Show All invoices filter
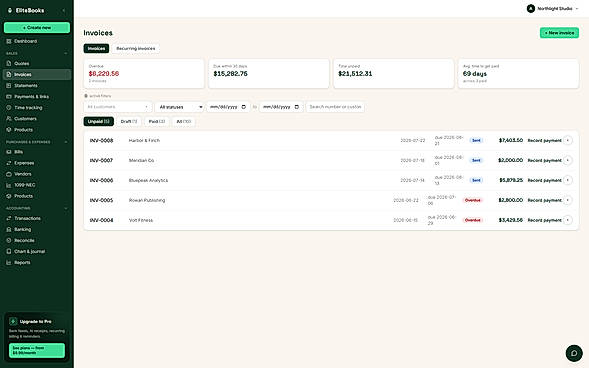589x368 pixels. pyautogui.click(x=184, y=122)
